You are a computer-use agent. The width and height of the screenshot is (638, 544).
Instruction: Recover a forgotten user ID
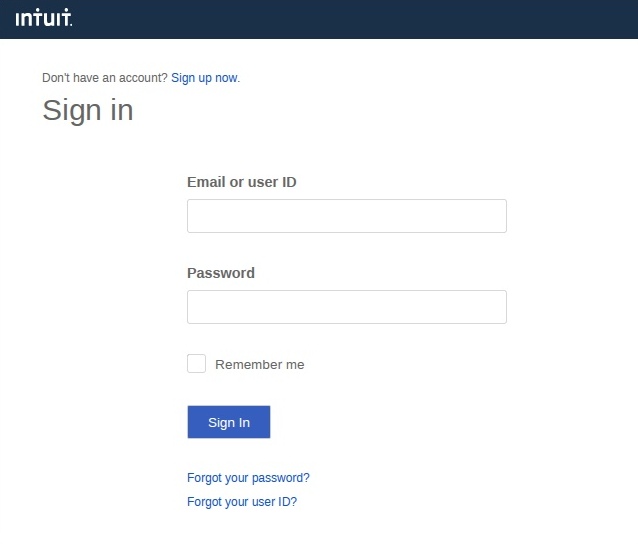(242, 502)
